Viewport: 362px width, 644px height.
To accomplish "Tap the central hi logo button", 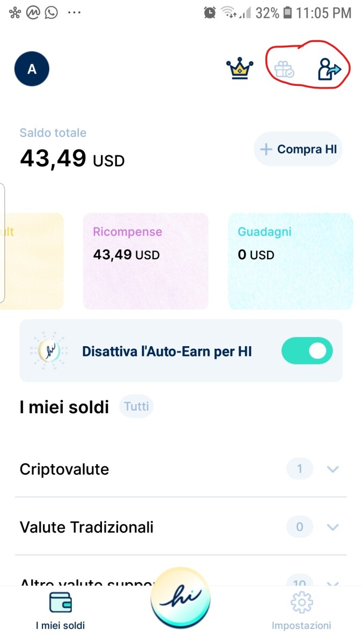I will pyautogui.click(x=181, y=597).
